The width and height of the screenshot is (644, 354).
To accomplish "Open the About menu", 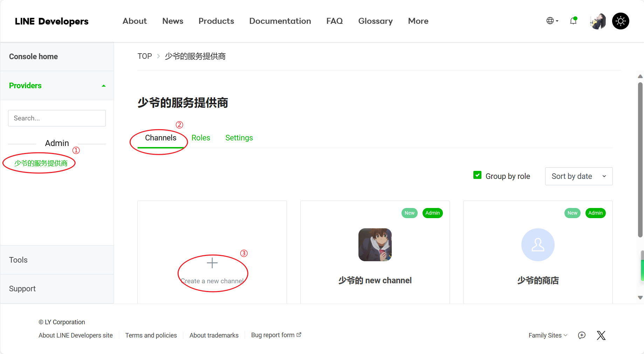I will tap(135, 21).
